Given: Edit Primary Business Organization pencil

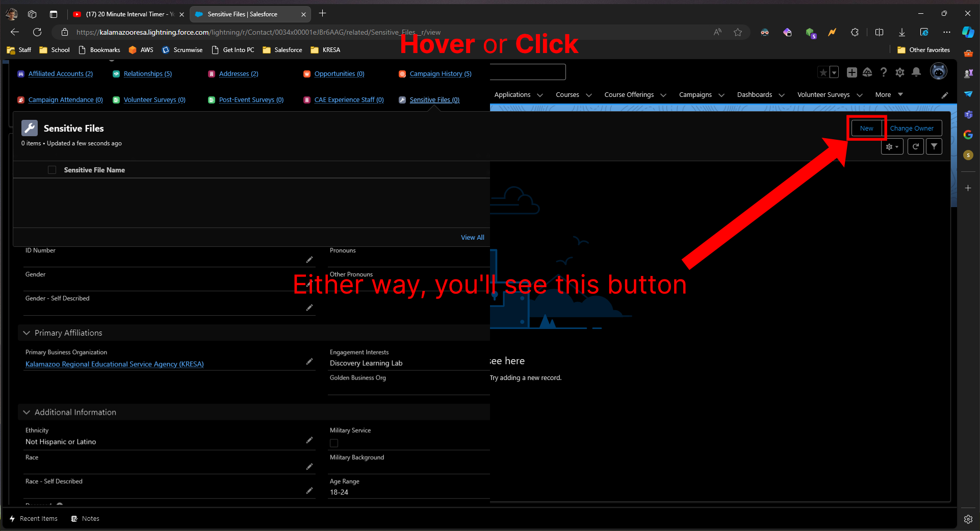Looking at the screenshot, I should [x=310, y=362].
